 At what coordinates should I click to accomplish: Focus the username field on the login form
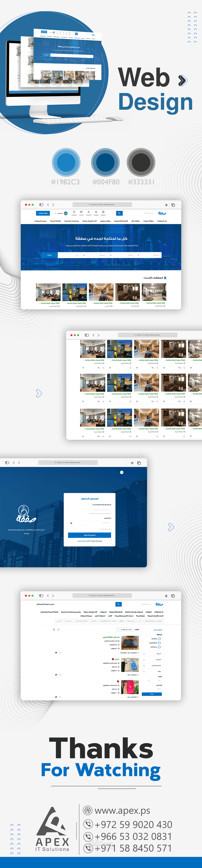click(x=90, y=510)
